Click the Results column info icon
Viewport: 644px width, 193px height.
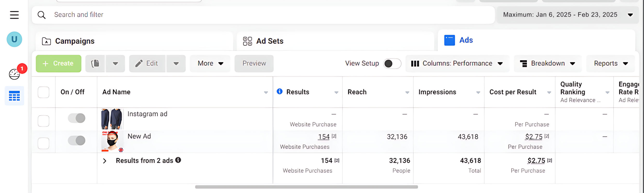coord(279,92)
